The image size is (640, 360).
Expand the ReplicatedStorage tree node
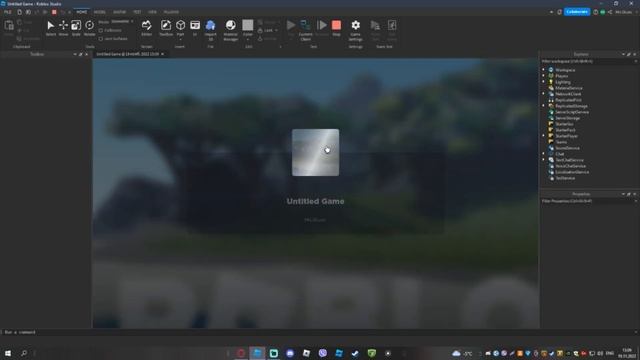click(x=543, y=106)
